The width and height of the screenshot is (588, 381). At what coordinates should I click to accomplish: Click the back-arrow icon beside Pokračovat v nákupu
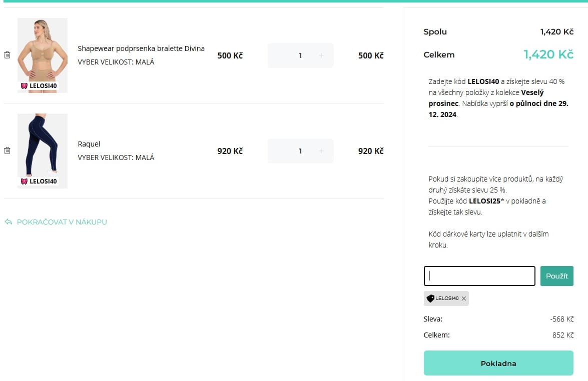tap(8, 222)
